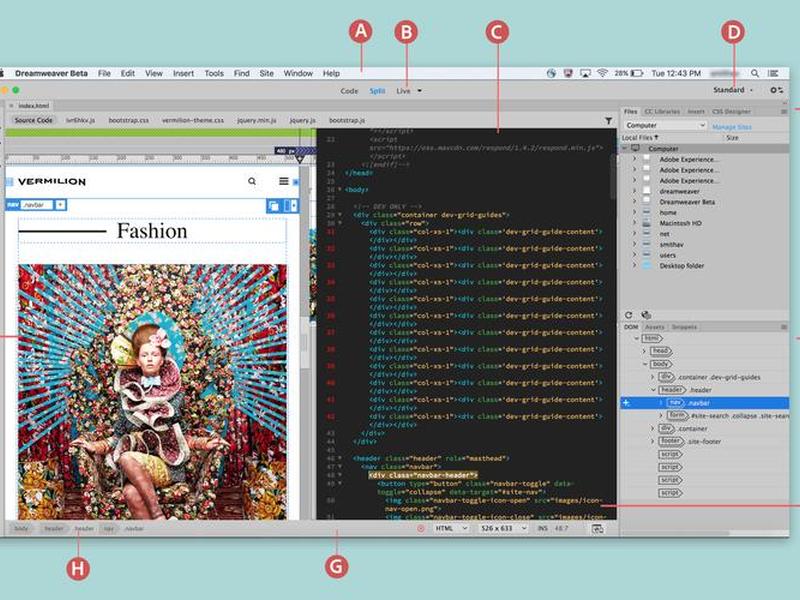Click the code view vertical scrollbar
Screen dimensions: 800x600
[x=613, y=176]
